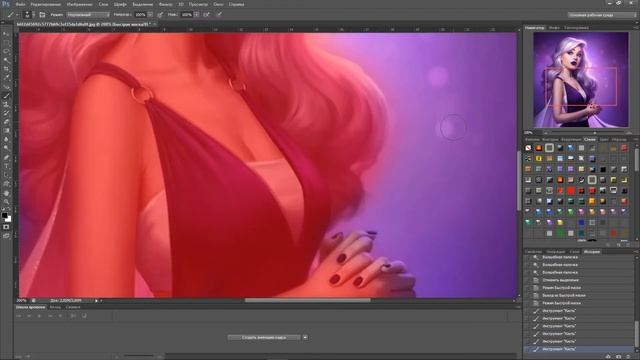
Task: Swap foreground and background colors
Action: click(9, 210)
